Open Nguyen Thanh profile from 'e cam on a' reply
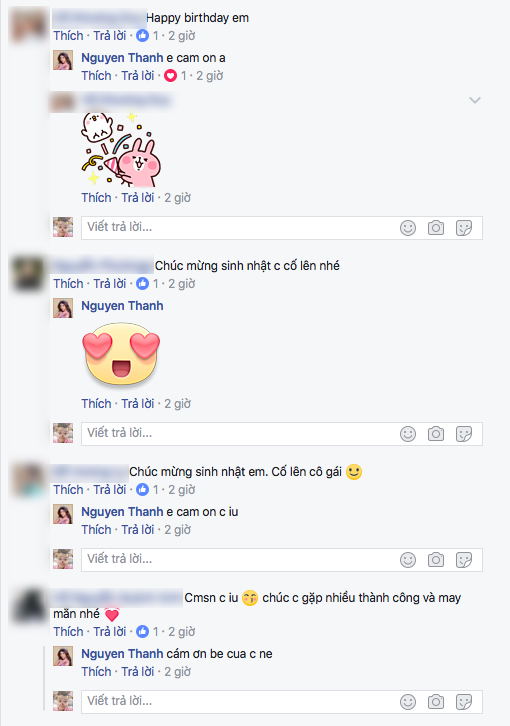 [122, 58]
